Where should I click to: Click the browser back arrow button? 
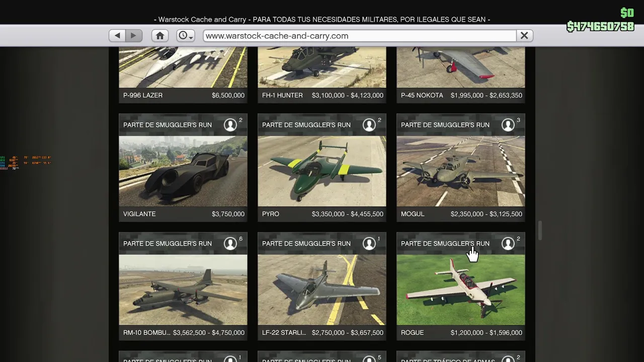pyautogui.click(x=117, y=36)
